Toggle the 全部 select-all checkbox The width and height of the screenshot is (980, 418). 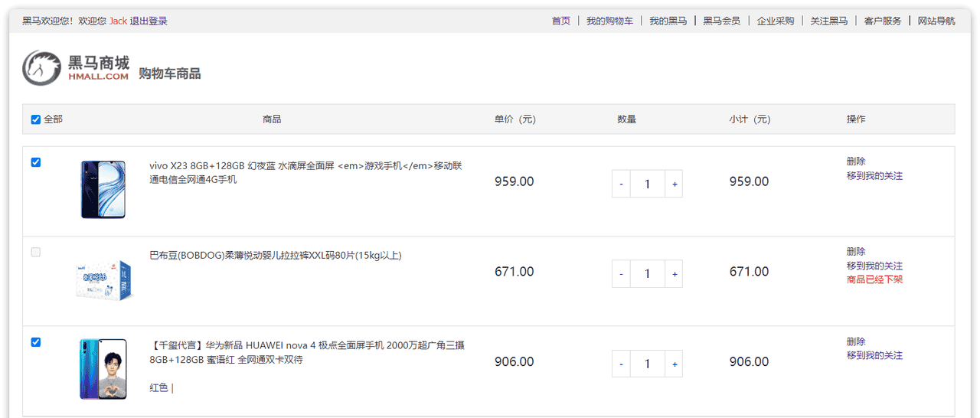click(x=35, y=119)
